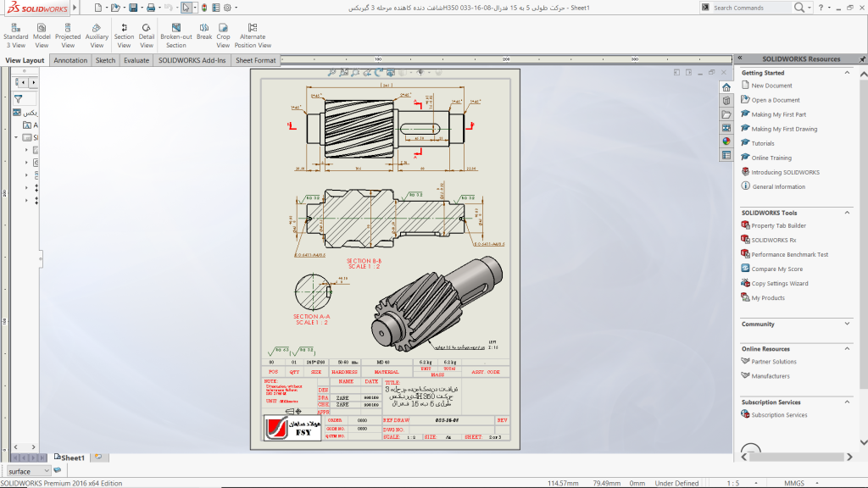Open the Appearances color wheel task pane tab

tap(726, 141)
